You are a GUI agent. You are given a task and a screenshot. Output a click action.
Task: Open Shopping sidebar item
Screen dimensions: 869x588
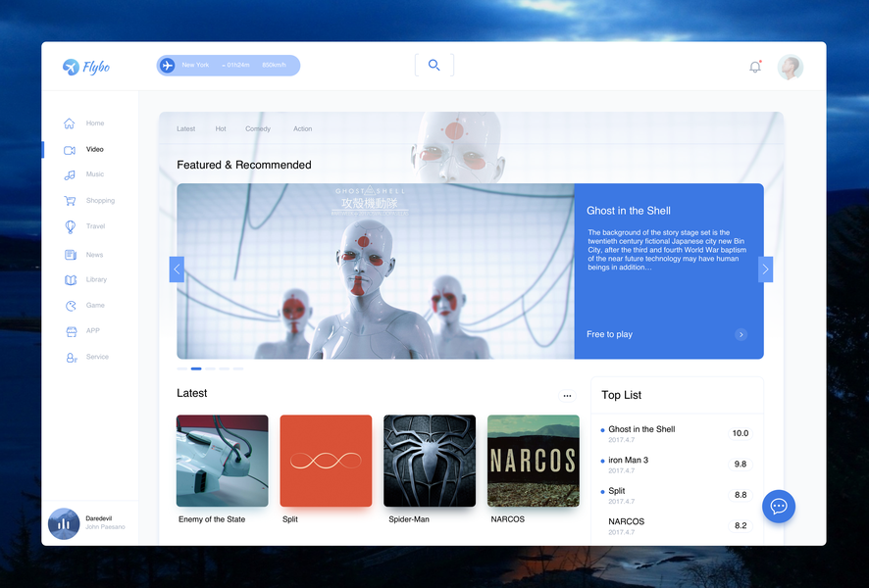coord(100,201)
